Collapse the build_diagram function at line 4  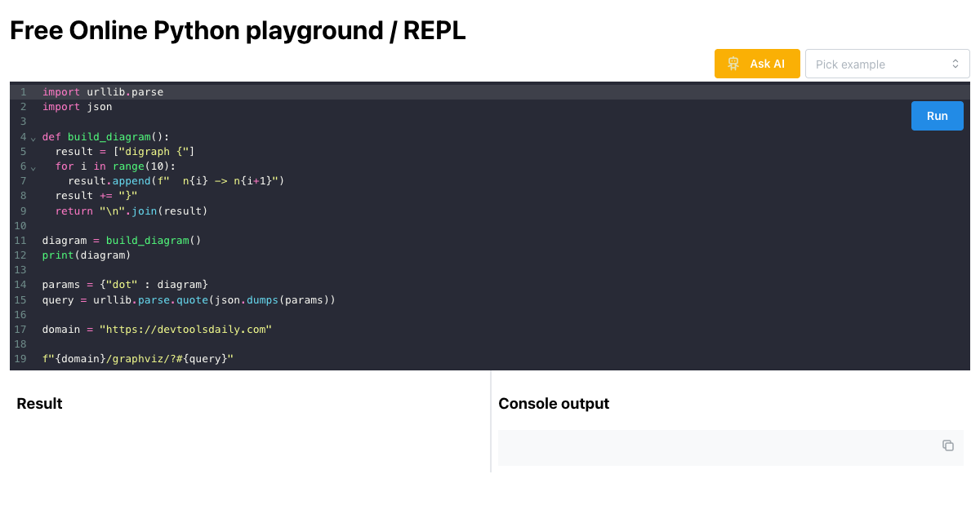(x=33, y=136)
